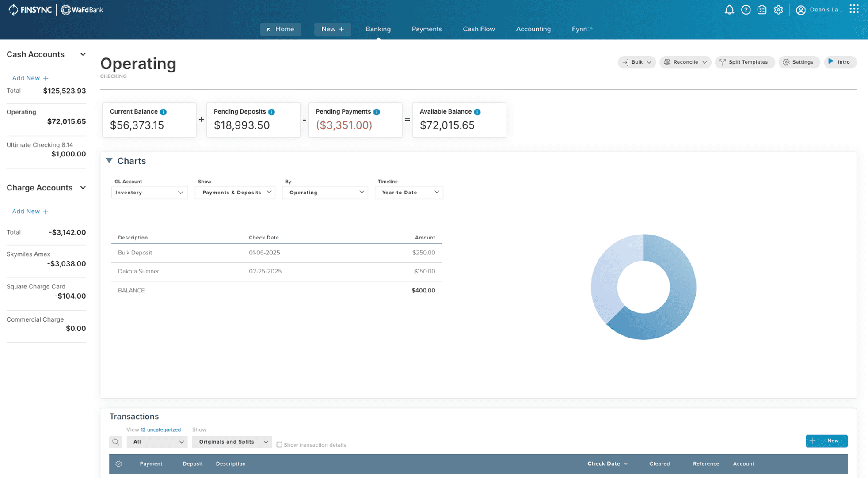The image size is (868, 478).
Task: Click the transactions search magnifier icon
Action: tap(116, 442)
